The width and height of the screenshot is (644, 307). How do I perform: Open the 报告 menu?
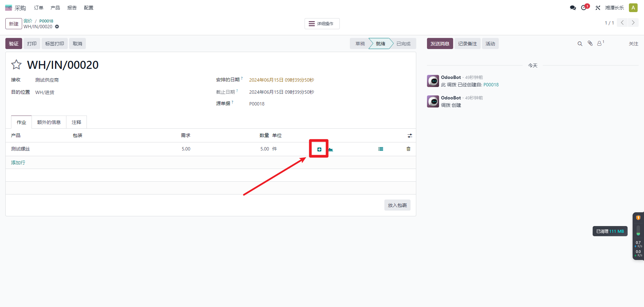[72, 8]
